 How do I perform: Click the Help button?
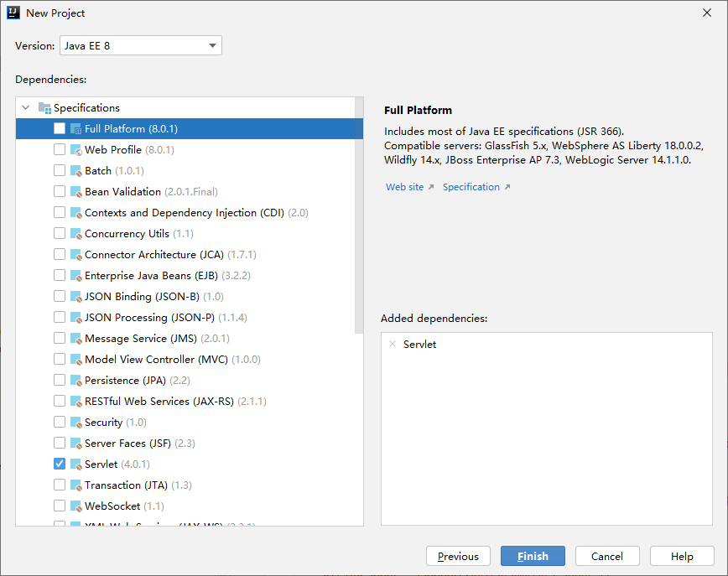682,556
